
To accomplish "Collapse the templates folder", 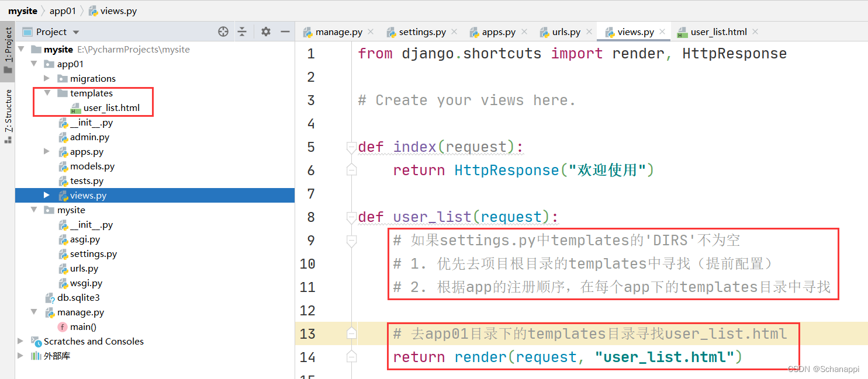I will tap(47, 93).
